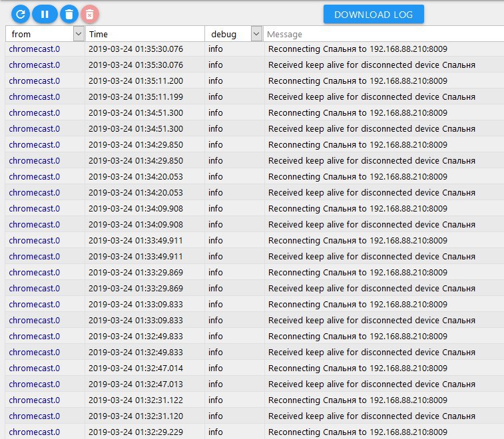This screenshot has width=504, height=439.
Task: Click the timestamp 2019-03-24 01:32:29.229
Action: 136,432
